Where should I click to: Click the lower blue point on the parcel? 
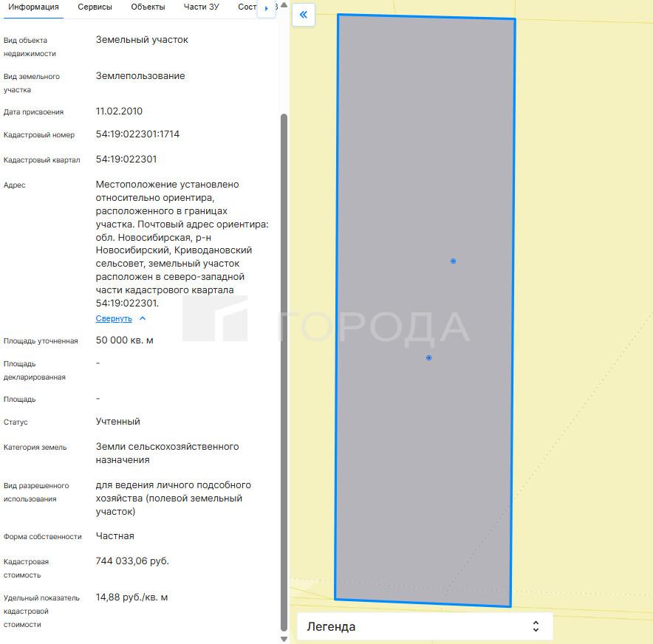point(428,357)
